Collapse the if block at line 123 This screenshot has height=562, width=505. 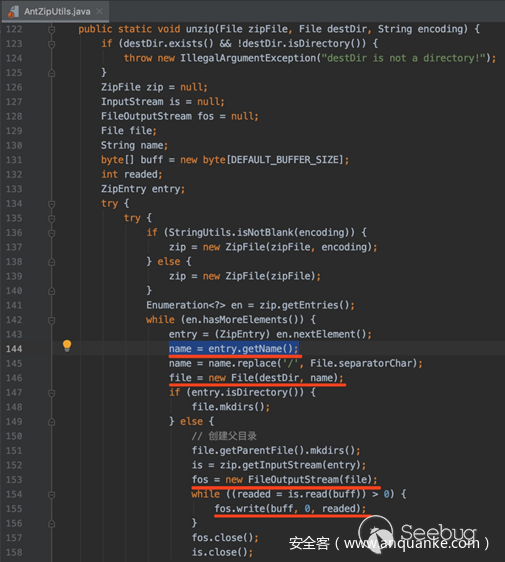pyautogui.click(x=52, y=44)
